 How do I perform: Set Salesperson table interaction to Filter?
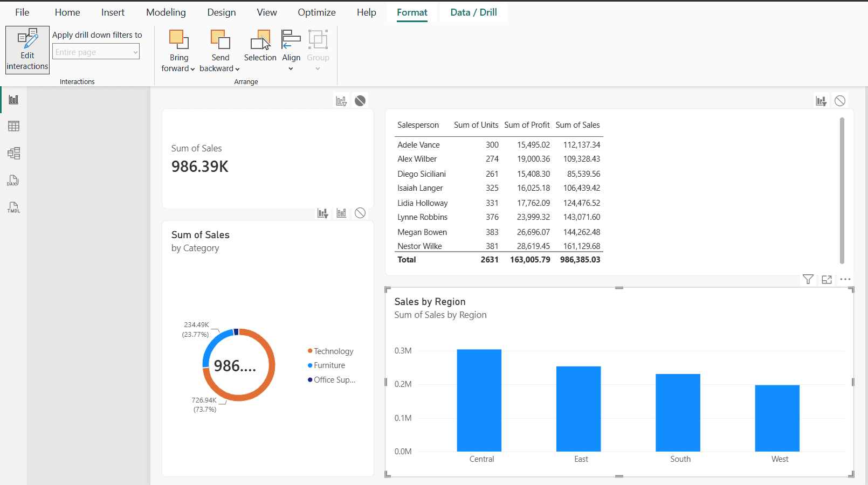pos(821,101)
